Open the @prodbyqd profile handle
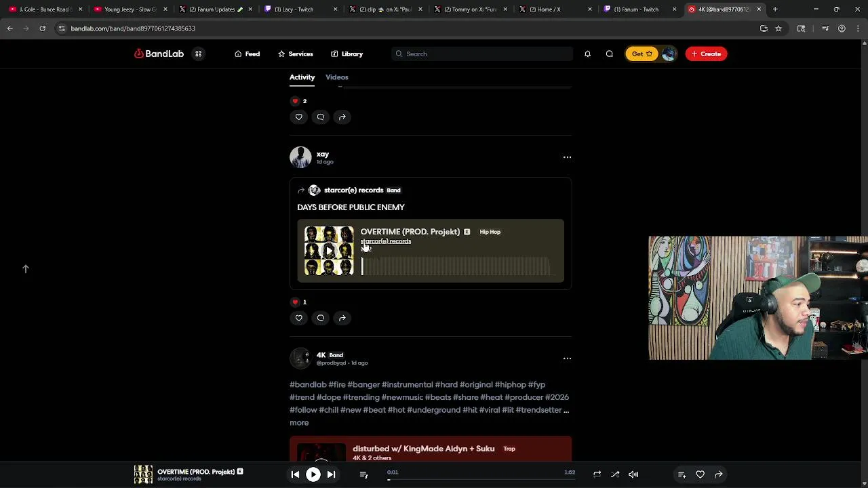 [x=331, y=363]
